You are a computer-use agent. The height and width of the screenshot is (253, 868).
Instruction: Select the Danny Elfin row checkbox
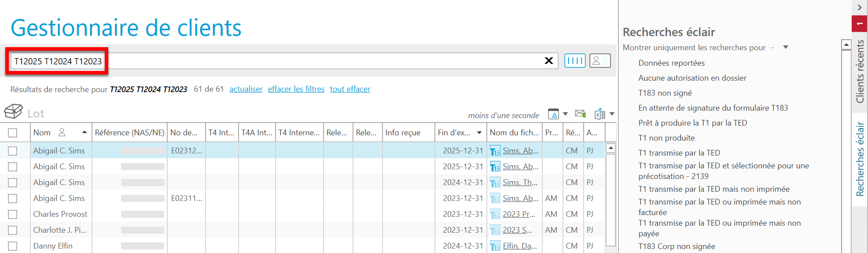tap(13, 246)
